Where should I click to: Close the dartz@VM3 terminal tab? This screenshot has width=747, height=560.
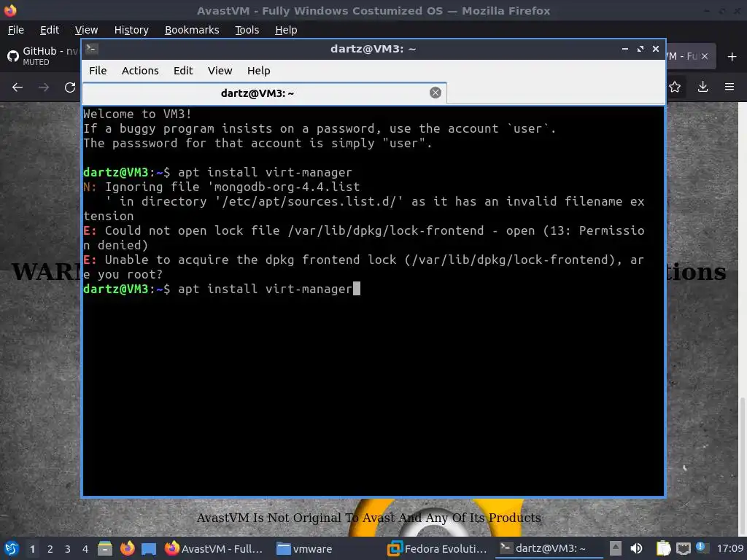(x=435, y=93)
